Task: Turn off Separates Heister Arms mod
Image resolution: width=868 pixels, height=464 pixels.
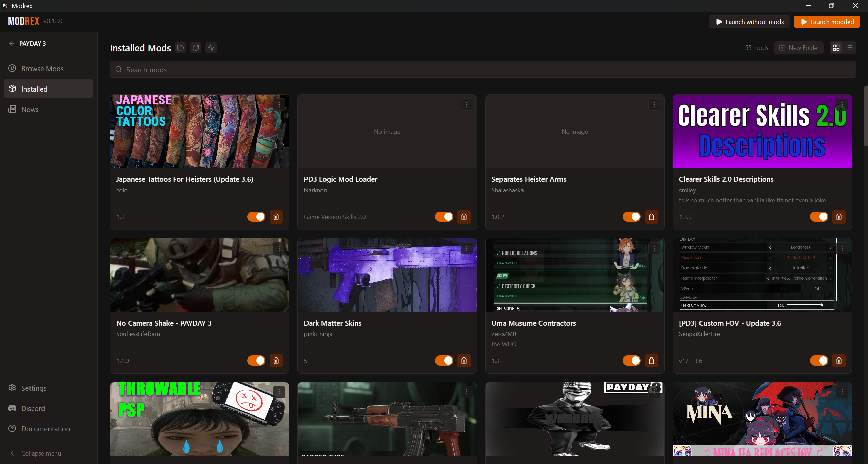Action: coord(631,217)
